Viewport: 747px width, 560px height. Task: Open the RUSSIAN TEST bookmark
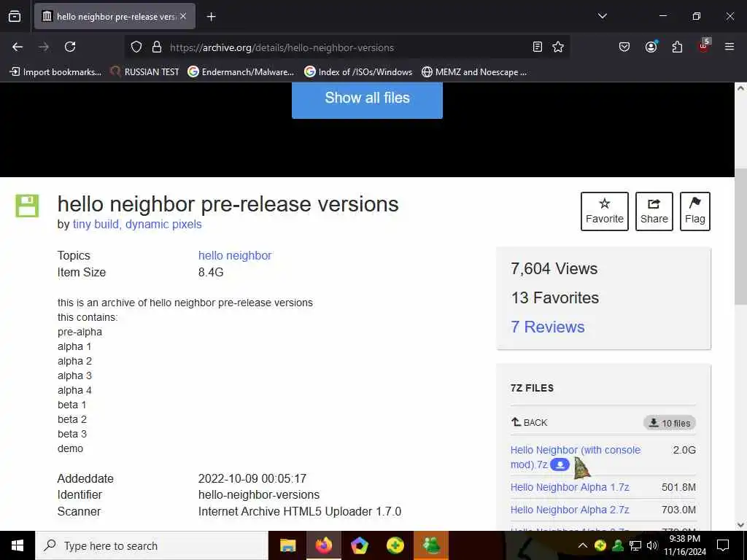[145, 72]
